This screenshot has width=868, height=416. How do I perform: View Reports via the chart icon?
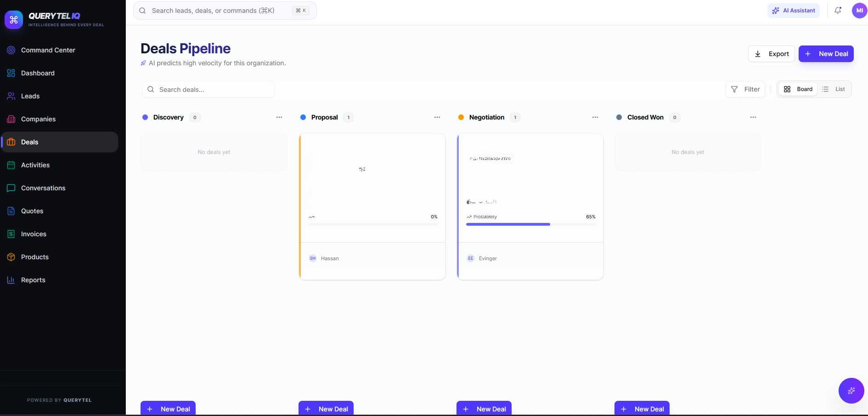[x=11, y=280]
